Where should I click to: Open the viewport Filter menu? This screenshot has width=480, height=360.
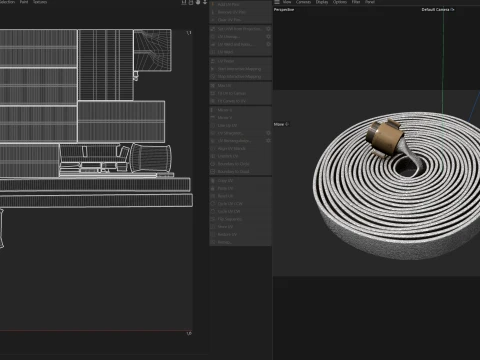356,2
